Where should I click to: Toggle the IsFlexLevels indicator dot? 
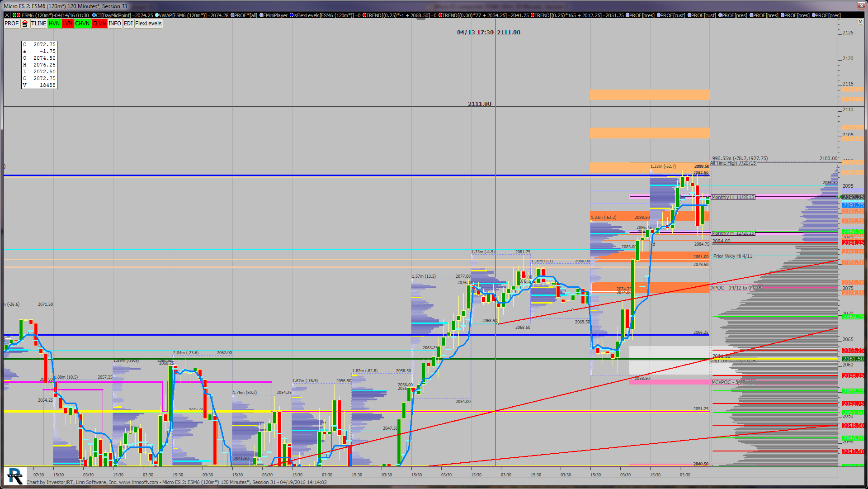(292, 15)
